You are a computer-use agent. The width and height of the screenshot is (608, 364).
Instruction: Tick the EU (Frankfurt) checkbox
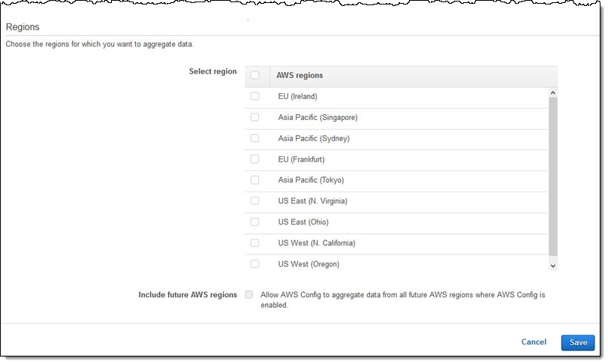tap(255, 159)
